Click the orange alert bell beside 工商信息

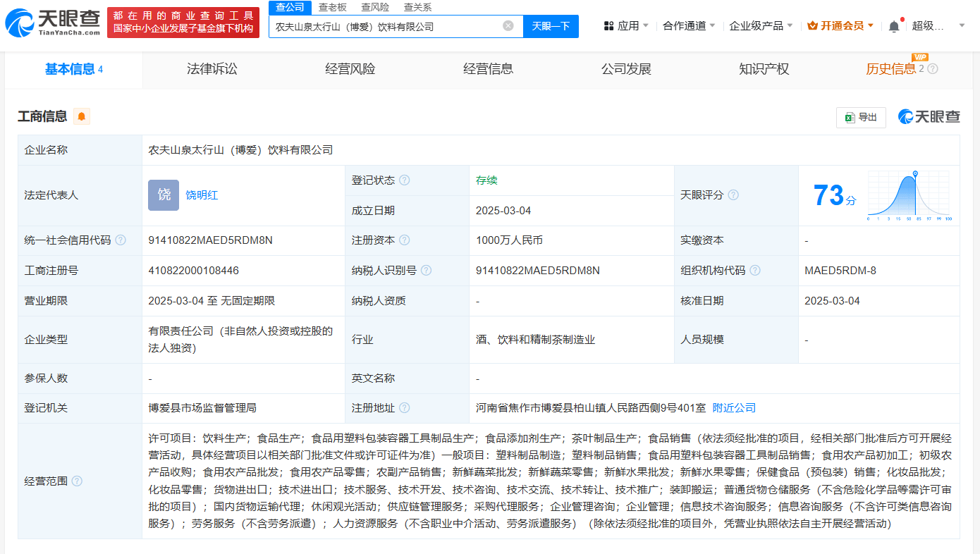click(82, 117)
